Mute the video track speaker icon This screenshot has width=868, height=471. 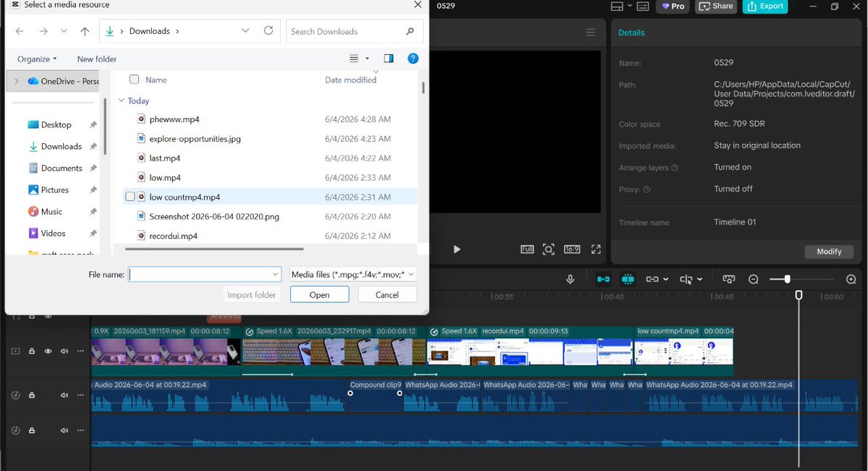64,351
